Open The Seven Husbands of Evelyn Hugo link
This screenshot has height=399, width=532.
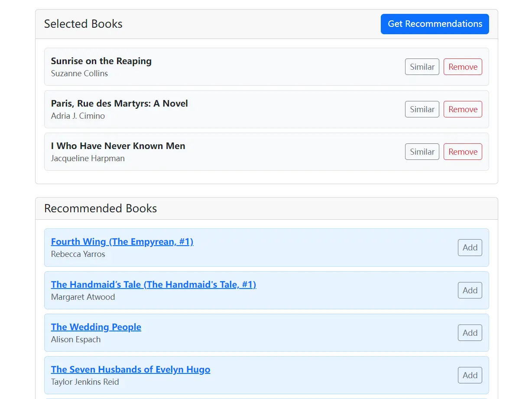tap(130, 369)
